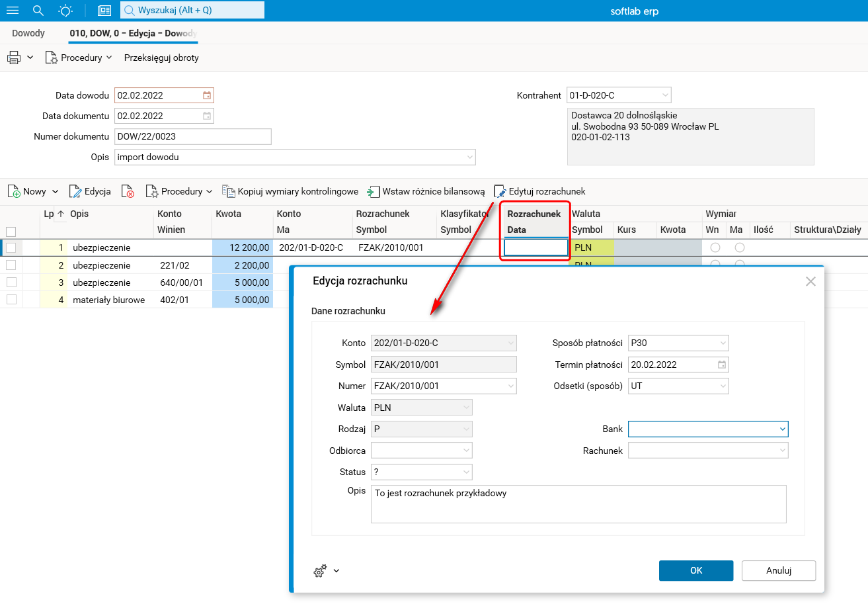
Task: Open calendar for Data dokumentu
Action: point(207,116)
